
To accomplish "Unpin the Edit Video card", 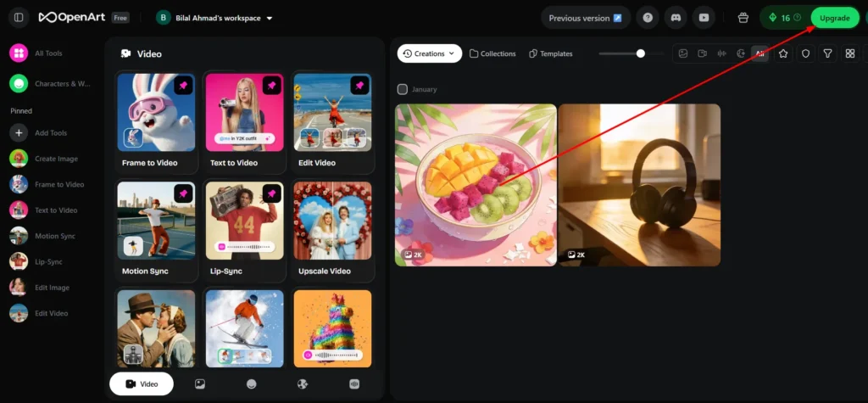I will pyautogui.click(x=359, y=86).
